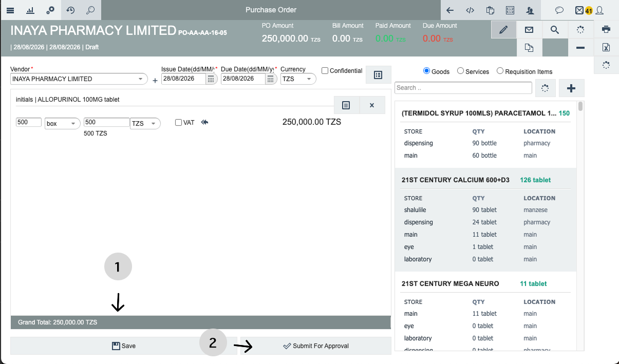The width and height of the screenshot is (619, 364).
Task: Click the Save button
Action: click(x=124, y=346)
